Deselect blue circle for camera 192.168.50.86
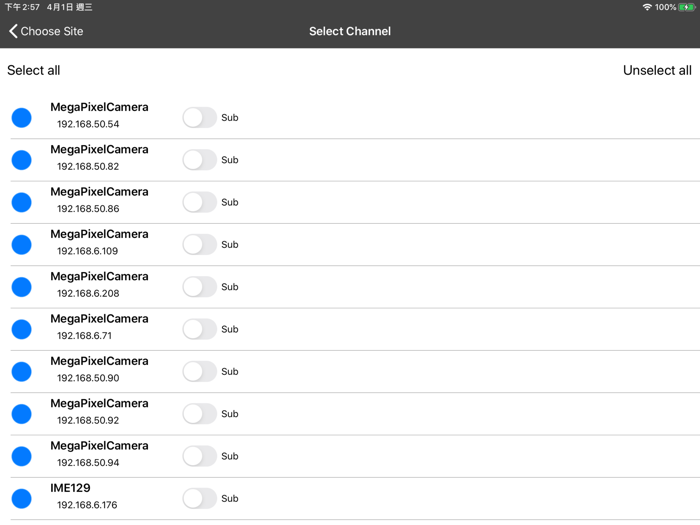Screen dimensions: 700x525 pyautogui.click(x=21, y=202)
